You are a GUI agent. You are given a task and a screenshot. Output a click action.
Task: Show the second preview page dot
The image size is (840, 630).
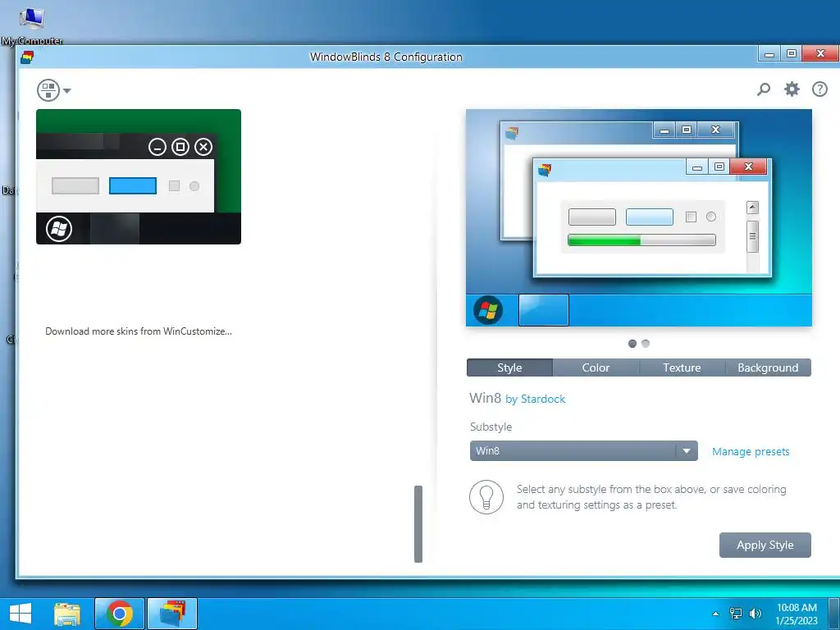tap(646, 344)
